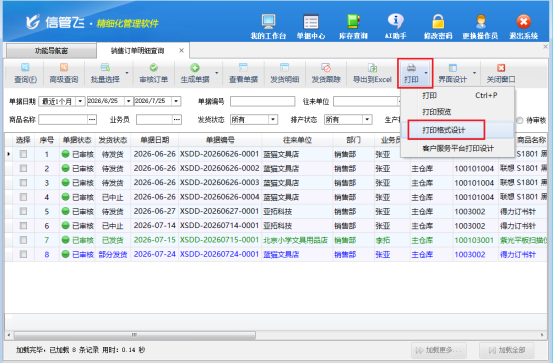Select the 待审核 radio button
The width and height of the screenshot is (554, 364).
tap(519, 120)
